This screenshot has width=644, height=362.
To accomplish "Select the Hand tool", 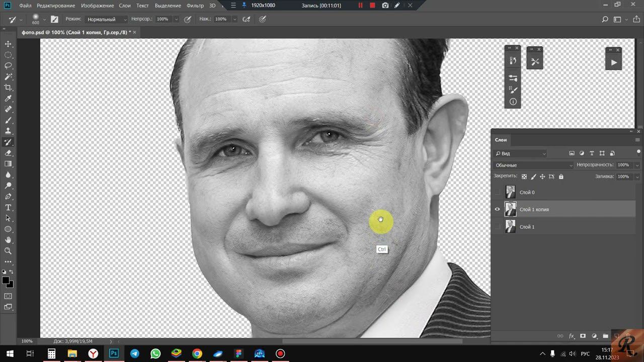I will pyautogui.click(x=8, y=240).
